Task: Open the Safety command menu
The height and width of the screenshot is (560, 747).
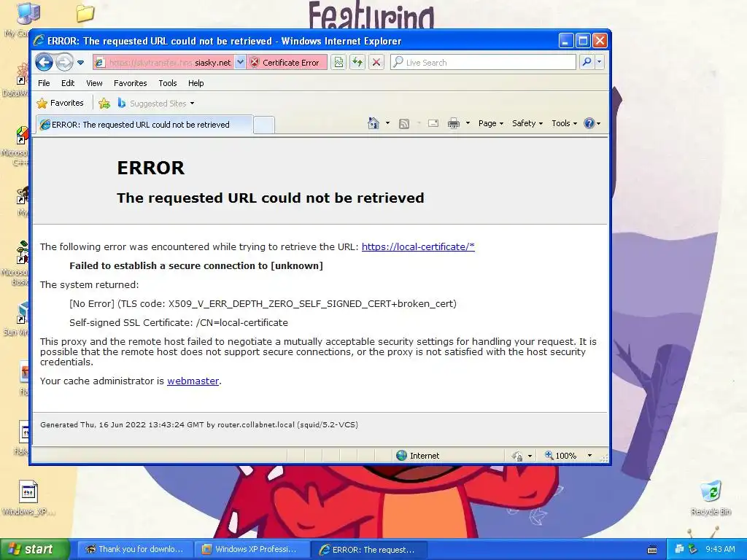Action: (527, 123)
